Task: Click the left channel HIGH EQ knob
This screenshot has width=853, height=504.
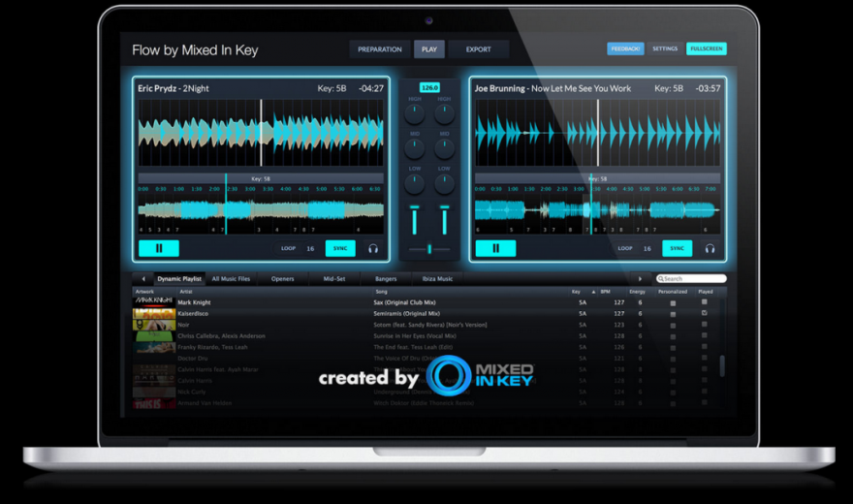Action: pyautogui.click(x=415, y=113)
